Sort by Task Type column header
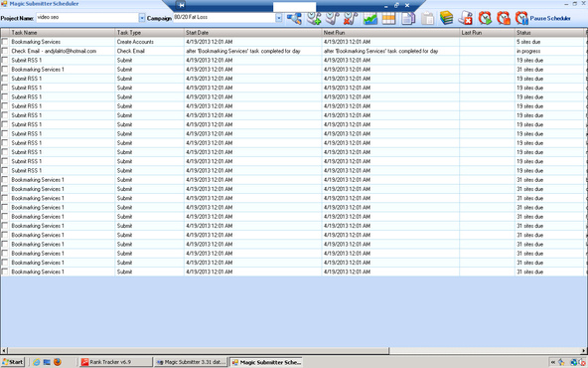This screenshot has height=368, width=588. click(x=149, y=33)
